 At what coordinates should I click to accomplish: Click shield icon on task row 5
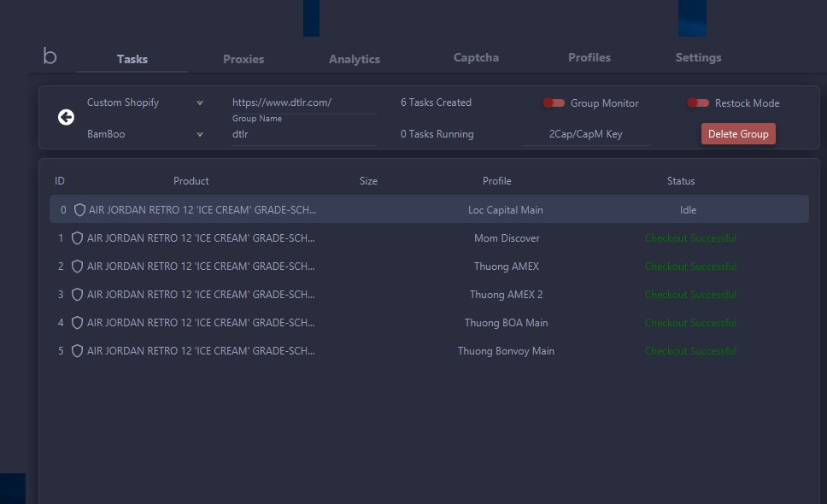click(77, 351)
